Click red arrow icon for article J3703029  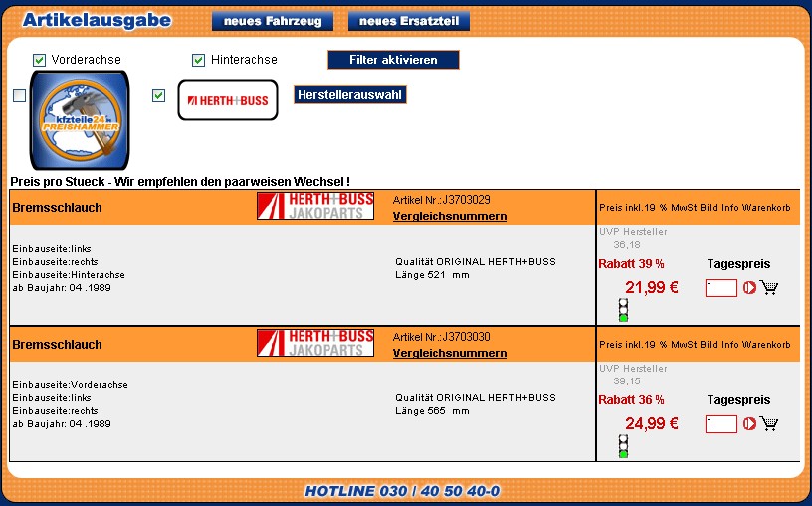tap(749, 288)
